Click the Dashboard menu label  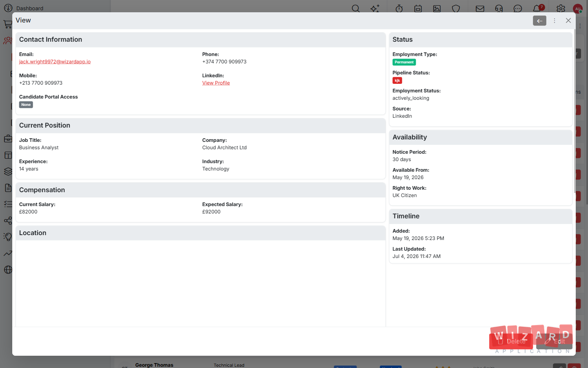(x=30, y=8)
